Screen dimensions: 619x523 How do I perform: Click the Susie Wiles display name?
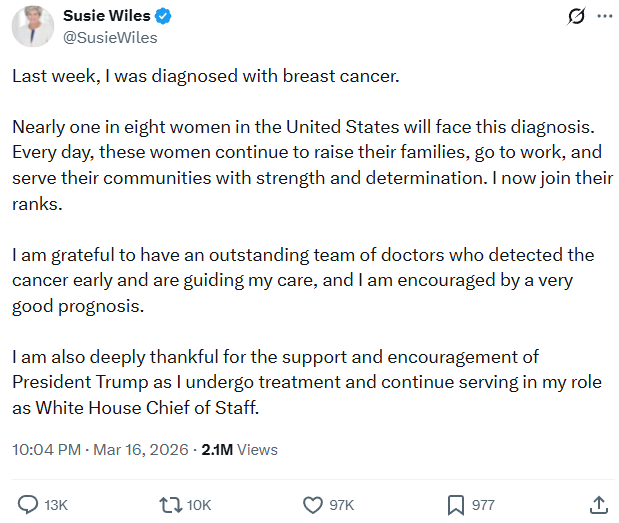(104, 16)
